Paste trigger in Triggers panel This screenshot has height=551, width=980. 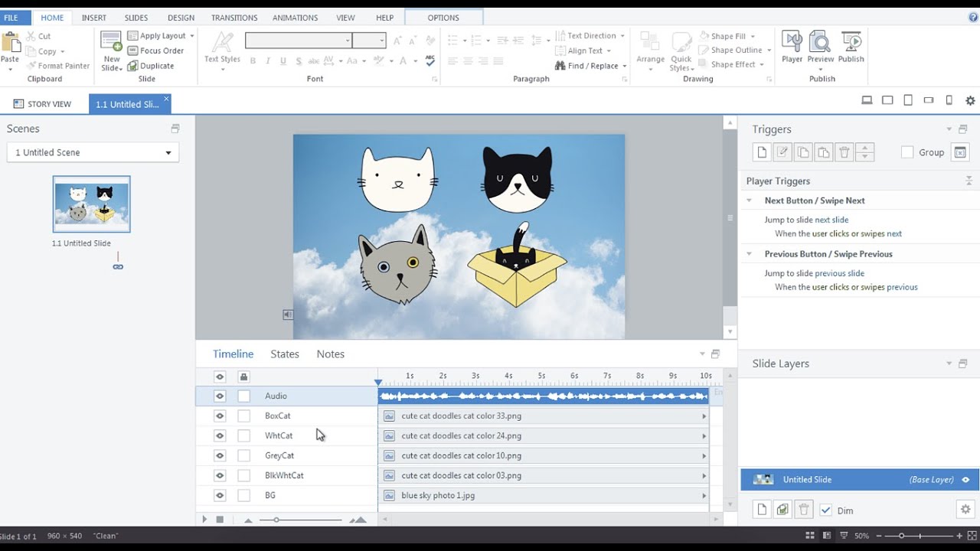(x=824, y=152)
